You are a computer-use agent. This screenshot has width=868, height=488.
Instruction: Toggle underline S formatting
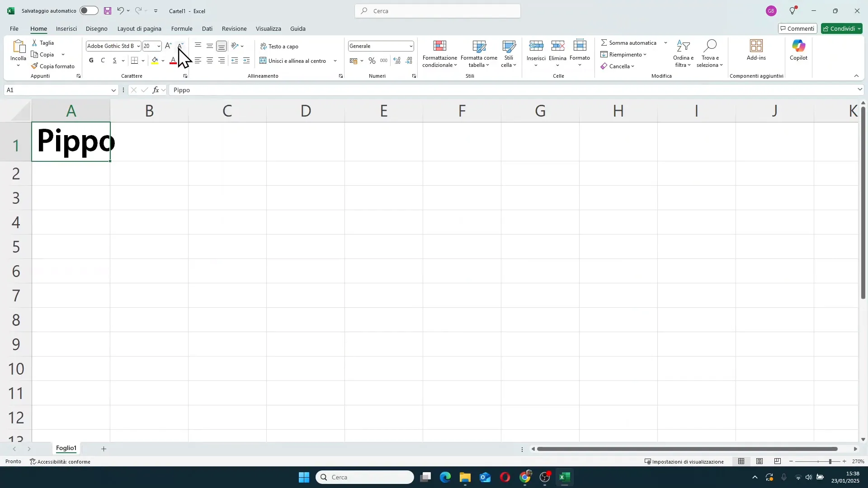(x=115, y=61)
